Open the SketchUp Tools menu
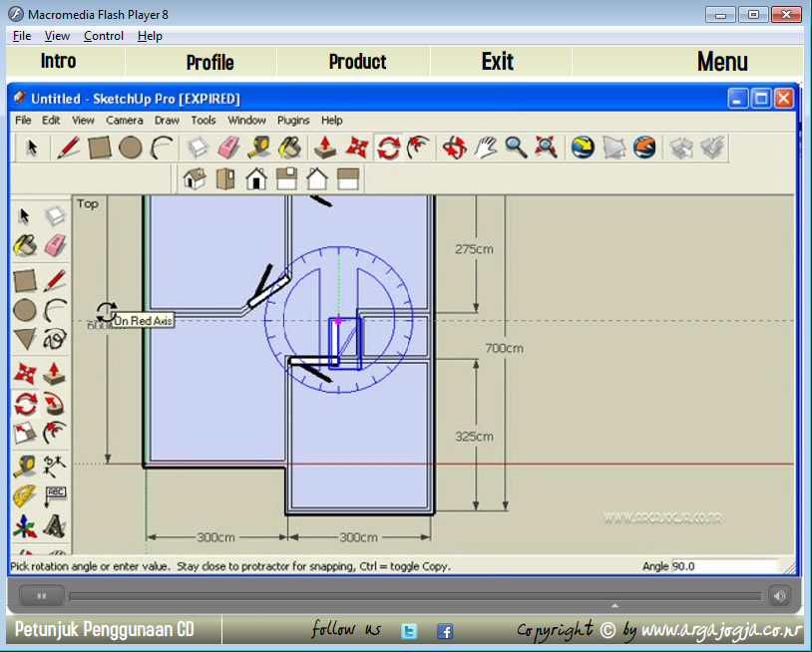This screenshot has width=812, height=652. pos(203,121)
